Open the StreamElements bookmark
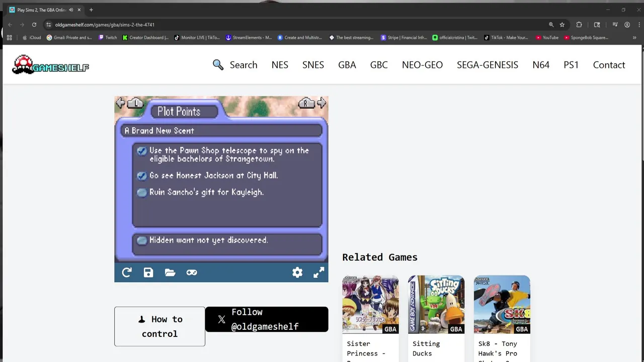The height and width of the screenshot is (362, 644). point(249,38)
